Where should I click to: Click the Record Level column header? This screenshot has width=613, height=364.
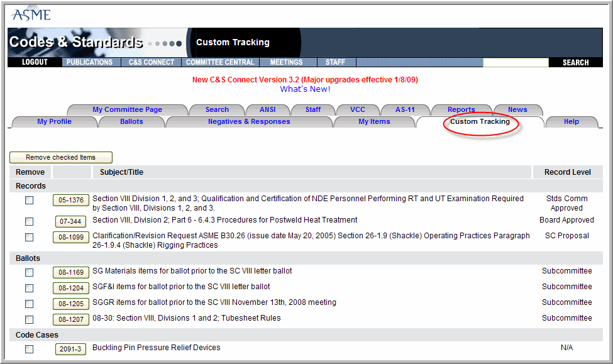pos(568,172)
